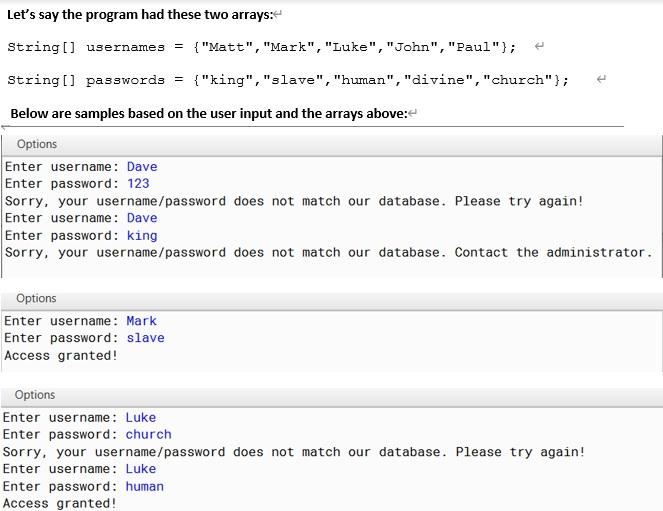Image resolution: width=663 pixels, height=511 pixels.
Task: Click the paragraph mark after usernames line
Action: coord(539,46)
